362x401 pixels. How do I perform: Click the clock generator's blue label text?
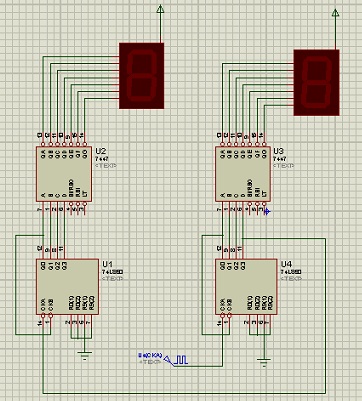pyautogui.click(x=150, y=355)
